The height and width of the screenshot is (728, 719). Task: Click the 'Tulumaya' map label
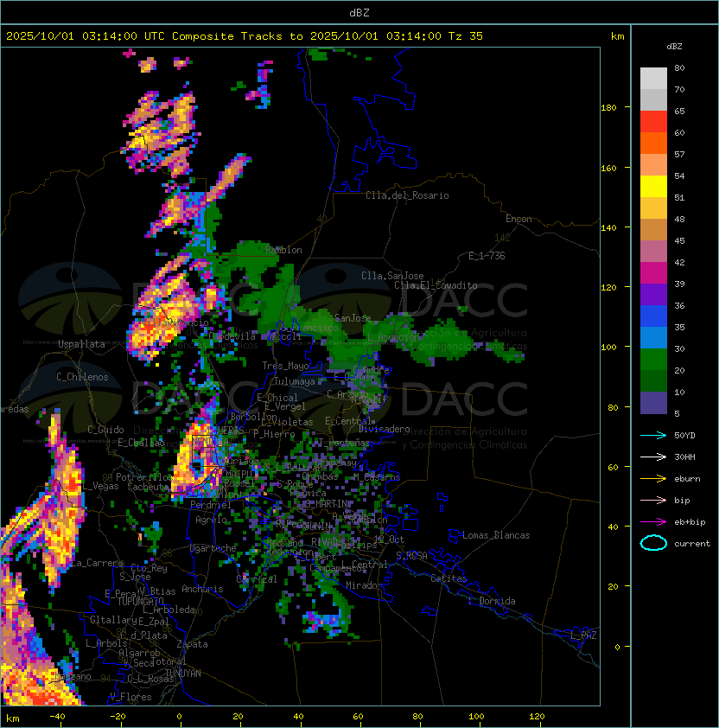click(295, 381)
